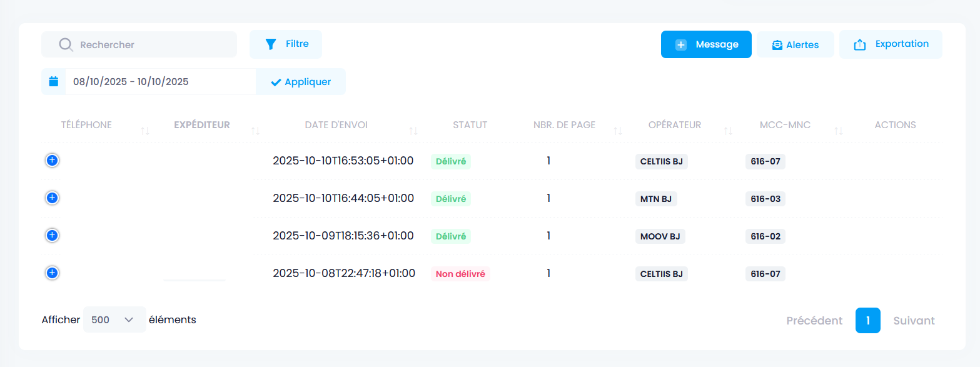This screenshot has height=367, width=980.
Task: Sort by MCC-MNC column arrows
Action: pos(839,131)
